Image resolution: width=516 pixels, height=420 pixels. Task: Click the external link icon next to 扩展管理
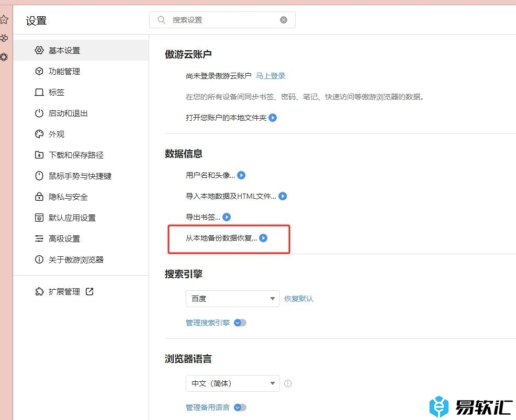[x=89, y=291]
